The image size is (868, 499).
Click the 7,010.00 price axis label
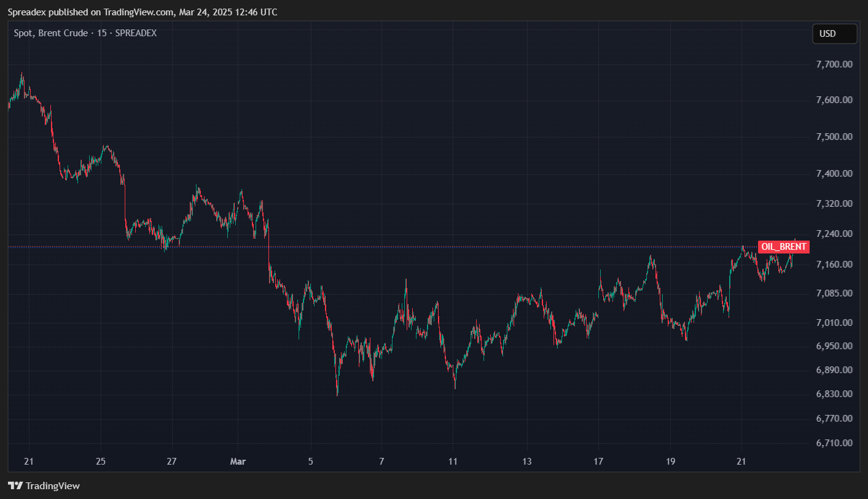pyautogui.click(x=834, y=323)
